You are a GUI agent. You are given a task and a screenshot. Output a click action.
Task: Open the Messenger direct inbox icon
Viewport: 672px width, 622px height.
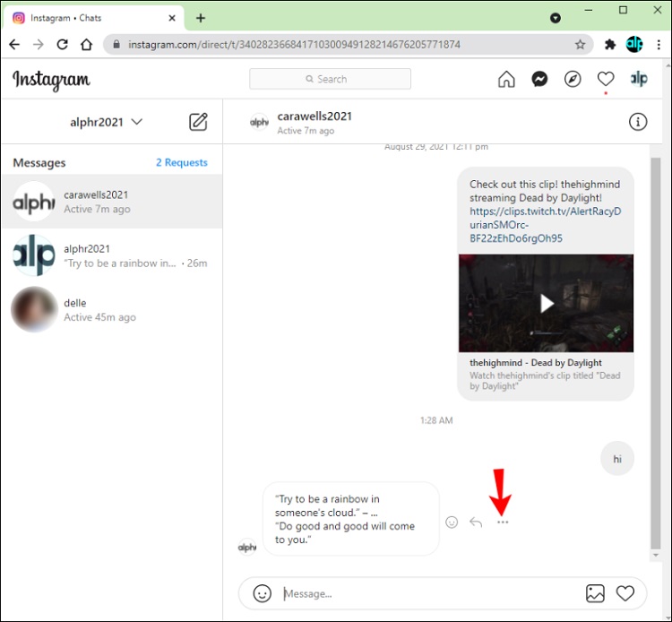[x=539, y=80]
